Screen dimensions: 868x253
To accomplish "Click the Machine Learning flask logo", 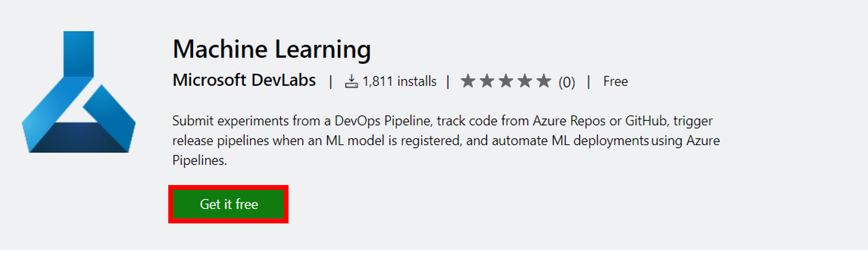I will (79, 92).
